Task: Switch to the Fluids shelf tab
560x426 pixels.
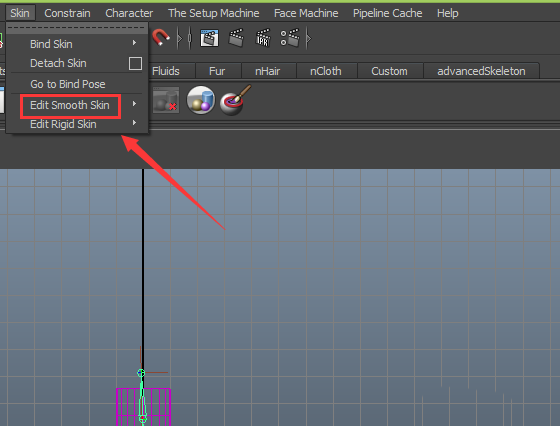Action: [166, 71]
